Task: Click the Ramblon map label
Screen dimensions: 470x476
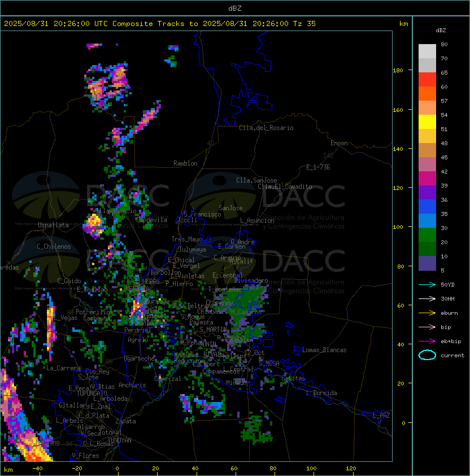Action: [185, 163]
